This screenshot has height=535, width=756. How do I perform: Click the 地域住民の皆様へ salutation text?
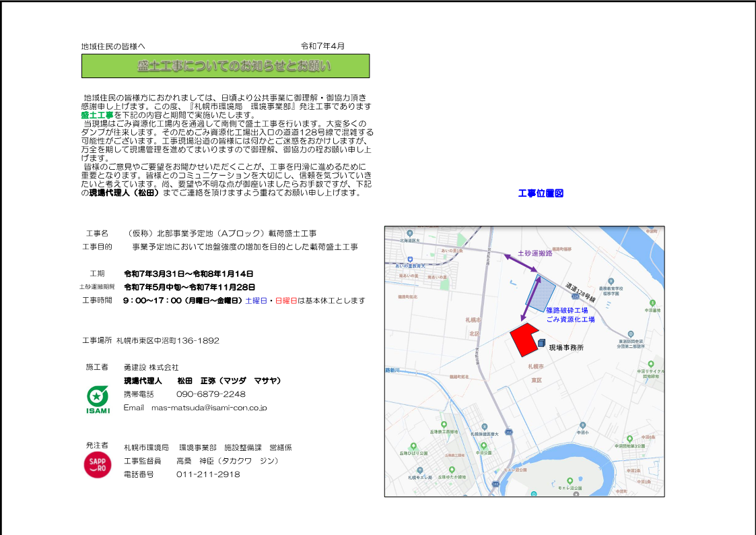tap(113, 46)
